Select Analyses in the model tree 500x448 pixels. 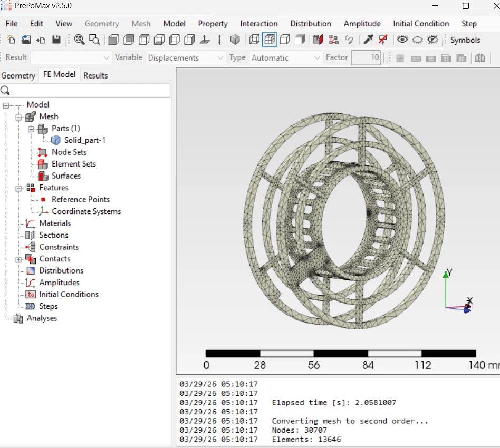[42, 318]
